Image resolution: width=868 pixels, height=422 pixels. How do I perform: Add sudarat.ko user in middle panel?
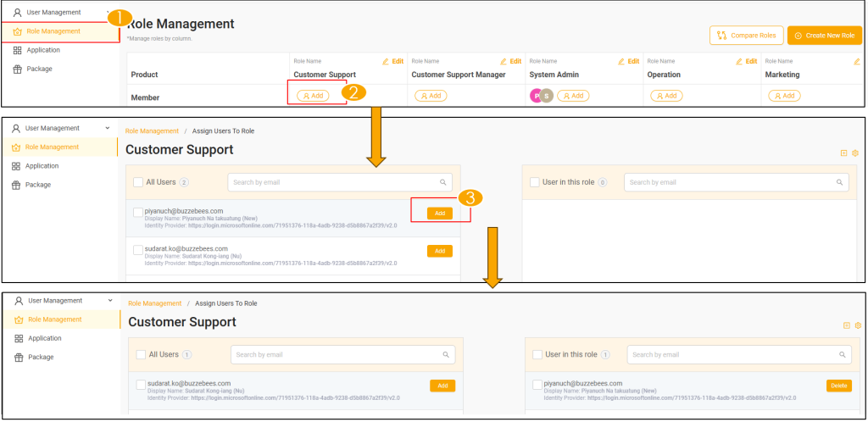(440, 251)
